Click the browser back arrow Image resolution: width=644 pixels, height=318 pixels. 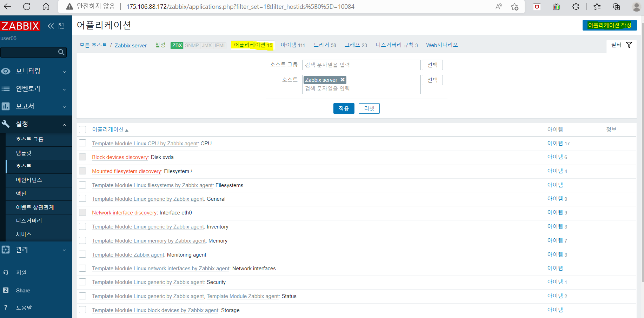(x=7, y=6)
